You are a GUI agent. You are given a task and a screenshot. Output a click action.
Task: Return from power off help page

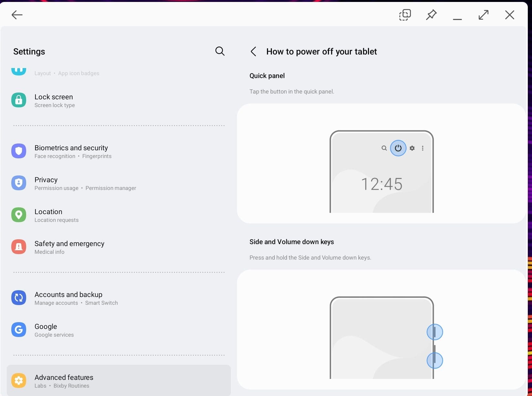tap(253, 52)
